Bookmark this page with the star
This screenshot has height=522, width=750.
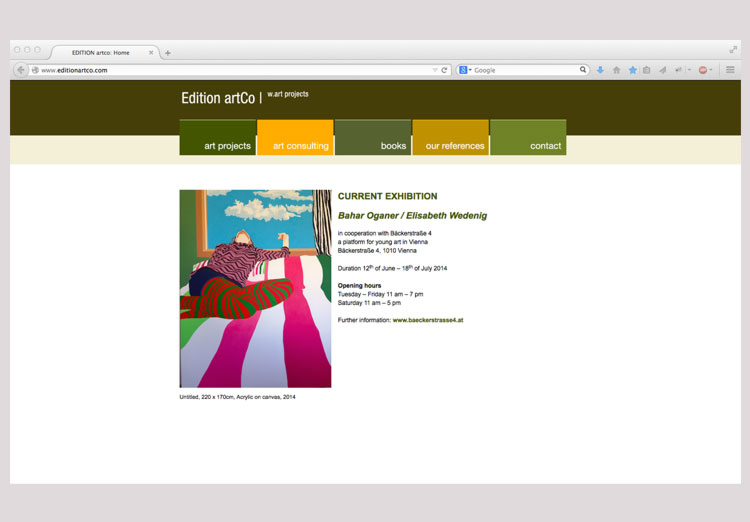tap(632, 70)
